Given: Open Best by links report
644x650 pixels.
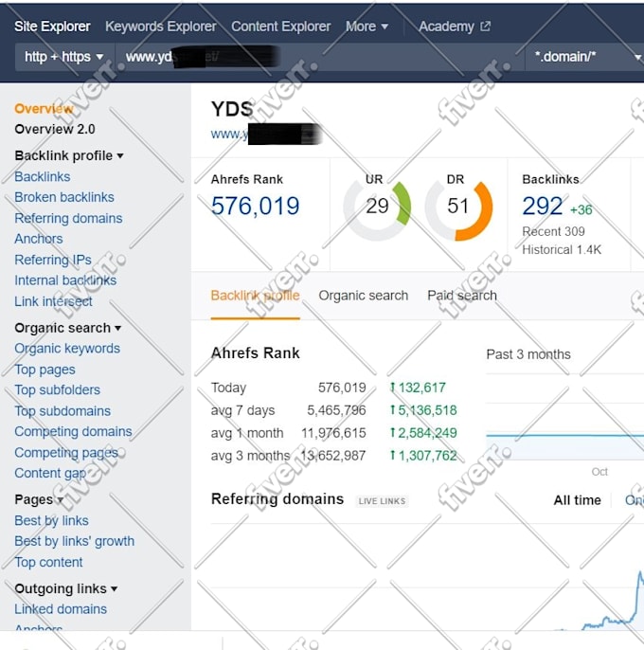Looking at the screenshot, I should [x=51, y=520].
